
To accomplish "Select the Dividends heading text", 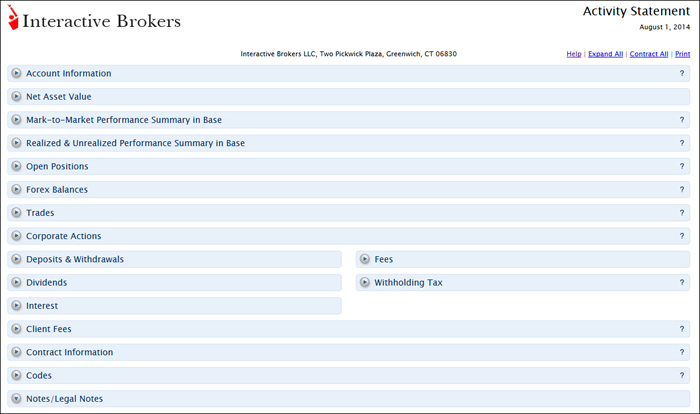I will [46, 282].
